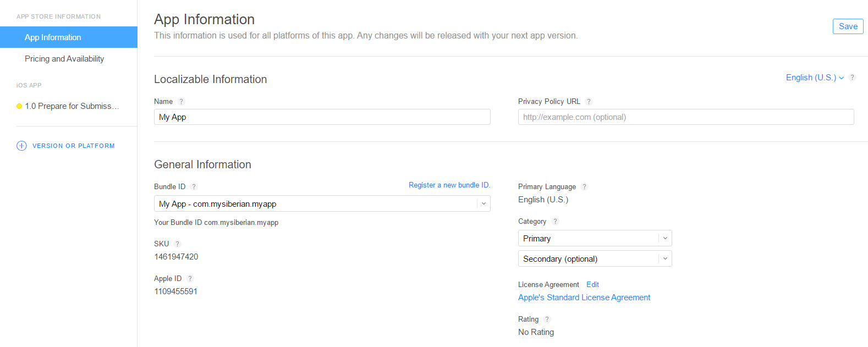Click the plus icon for Version or Platform
Image resolution: width=868 pixels, height=347 pixels.
pos(21,146)
